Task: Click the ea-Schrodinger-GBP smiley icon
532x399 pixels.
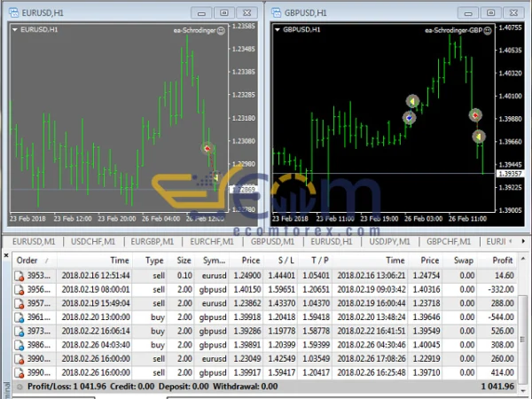Action: 488,31
